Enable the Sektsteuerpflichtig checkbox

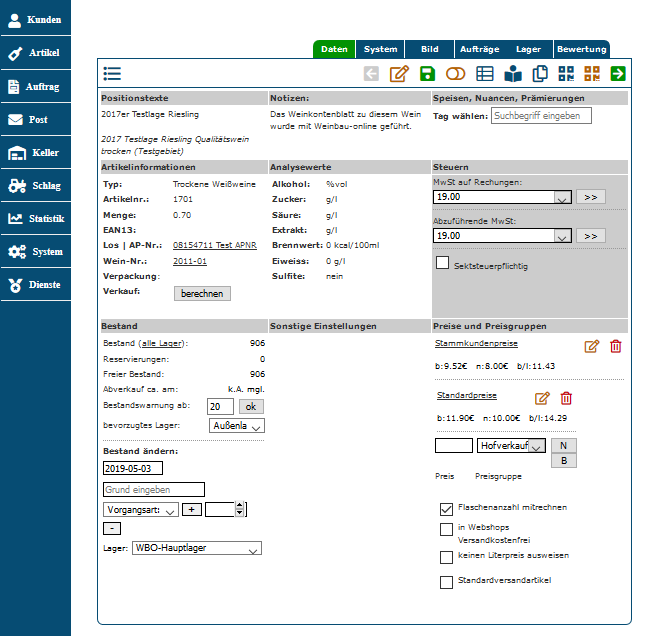(442, 263)
